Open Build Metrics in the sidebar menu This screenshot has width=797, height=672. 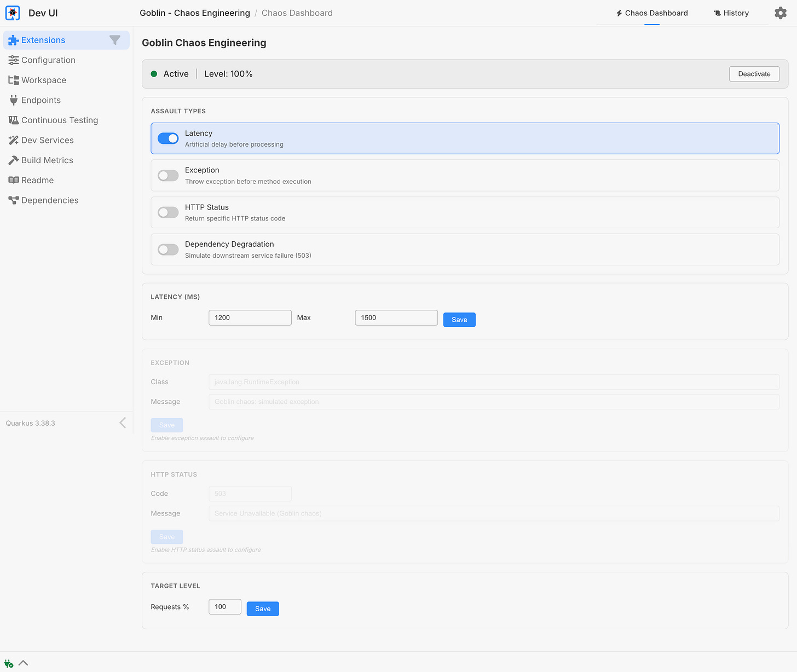(66, 160)
